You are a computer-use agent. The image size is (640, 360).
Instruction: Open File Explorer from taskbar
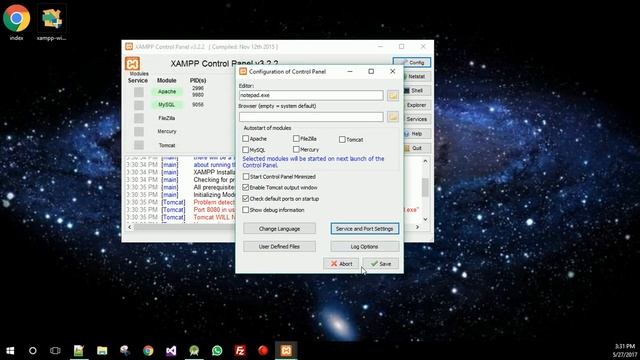coord(102,351)
